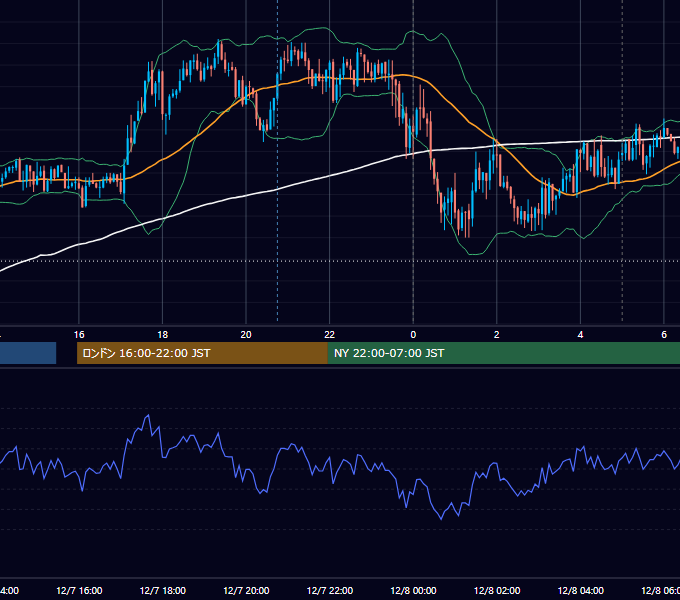Image resolution: width=680 pixels, height=600 pixels.
Task: Click the 12/8 02:00 date label
Action: pos(497,590)
